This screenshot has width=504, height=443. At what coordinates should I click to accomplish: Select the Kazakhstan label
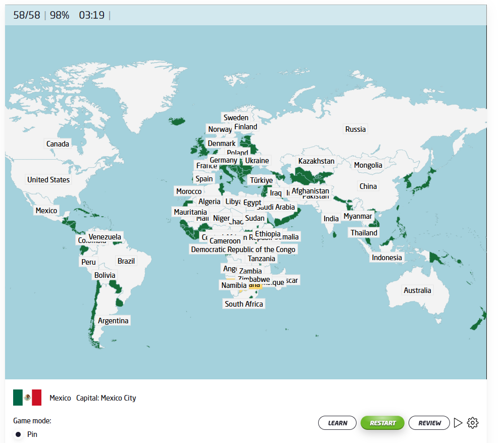(316, 161)
